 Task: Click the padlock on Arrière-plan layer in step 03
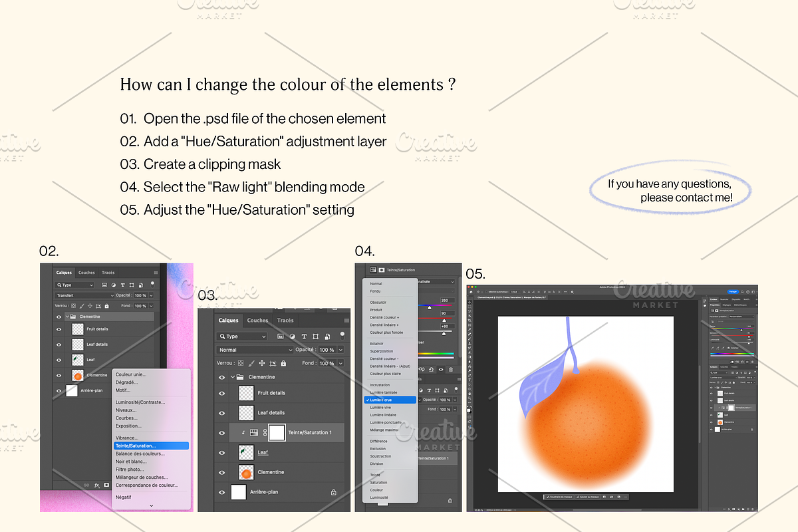coord(333,492)
